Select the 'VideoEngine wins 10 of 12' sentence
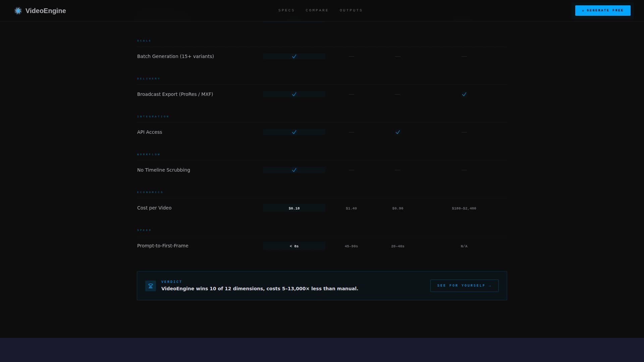The image size is (644, 362). click(x=260, y=289)
